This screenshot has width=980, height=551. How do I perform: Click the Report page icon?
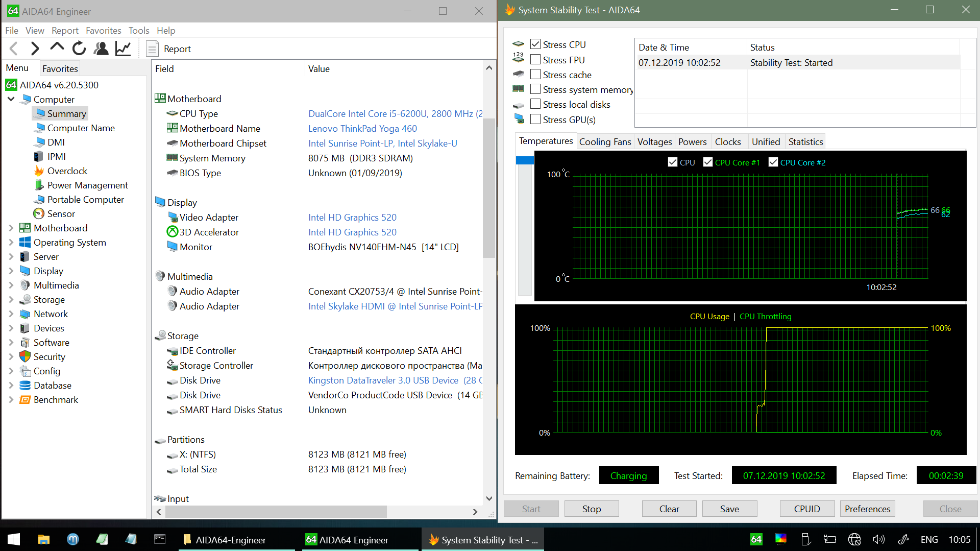(x=152, y=49)
